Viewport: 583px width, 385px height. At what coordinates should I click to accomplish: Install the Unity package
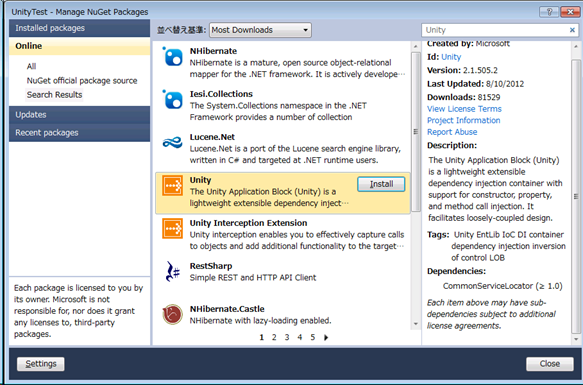381,184
